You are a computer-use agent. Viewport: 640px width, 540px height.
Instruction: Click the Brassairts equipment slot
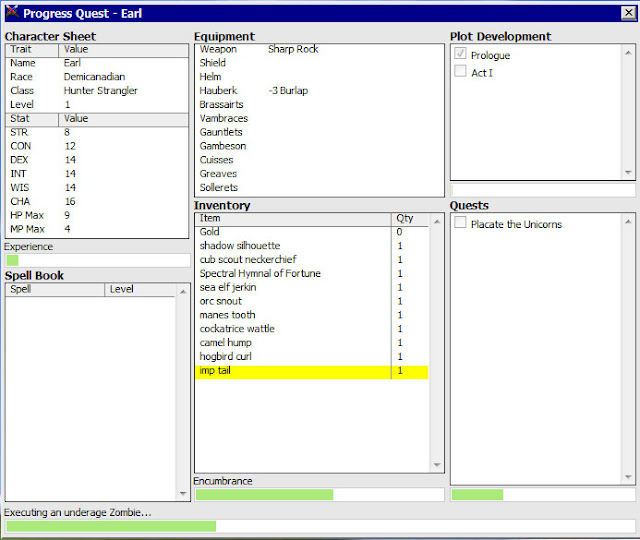[319, 105]
